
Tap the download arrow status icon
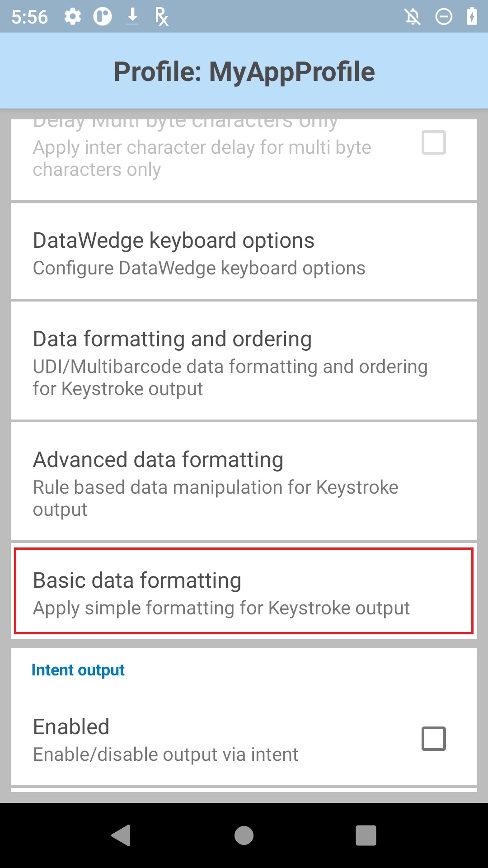click(132, 16)
